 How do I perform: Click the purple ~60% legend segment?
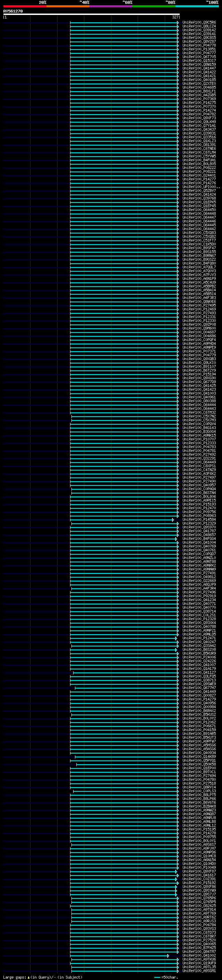click(111, 7)
